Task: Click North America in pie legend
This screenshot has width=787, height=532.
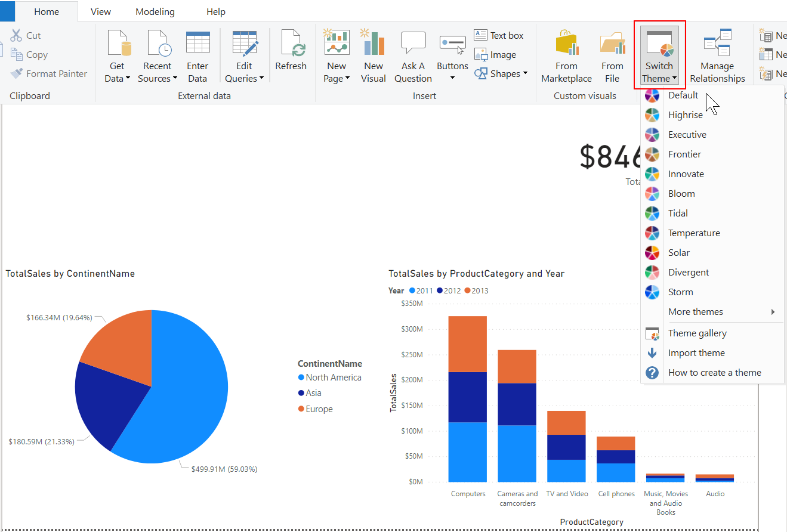Action: [330, 378]
